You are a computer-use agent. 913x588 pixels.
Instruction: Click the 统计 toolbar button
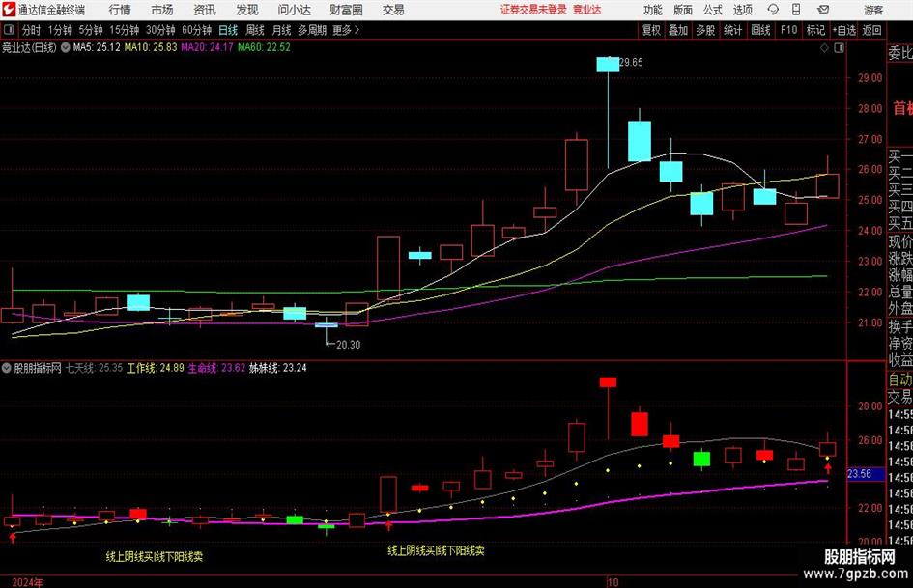pyautogui.click(x=732, y=30)
